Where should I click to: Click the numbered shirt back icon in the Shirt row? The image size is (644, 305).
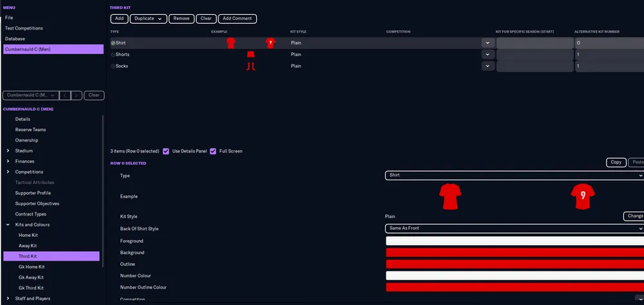(270, 43)
